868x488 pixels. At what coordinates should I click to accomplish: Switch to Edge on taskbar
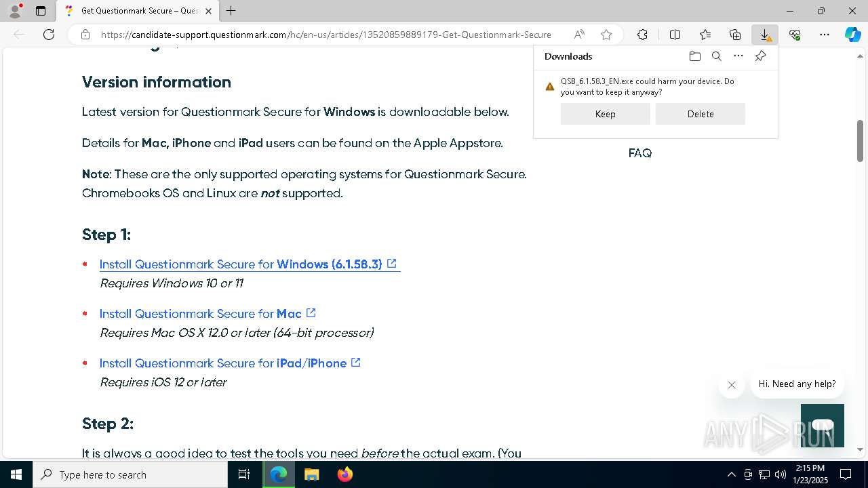[279, 474]
